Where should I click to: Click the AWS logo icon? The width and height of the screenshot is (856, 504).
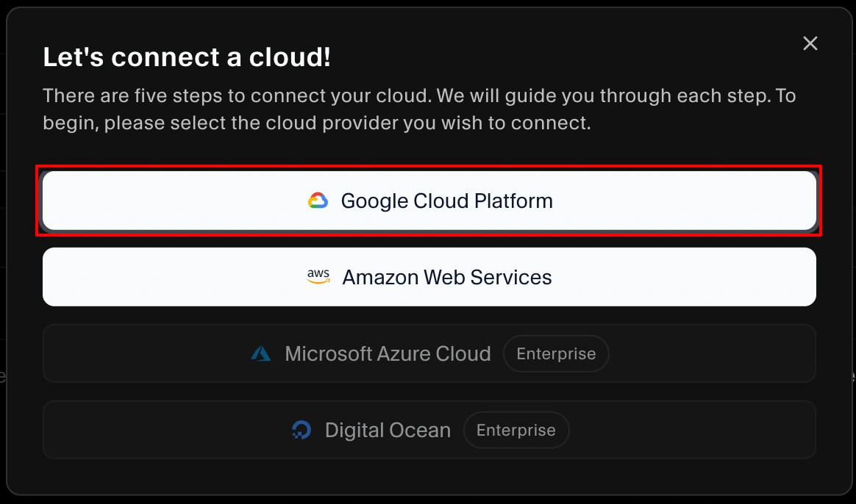tap(318, 277)
